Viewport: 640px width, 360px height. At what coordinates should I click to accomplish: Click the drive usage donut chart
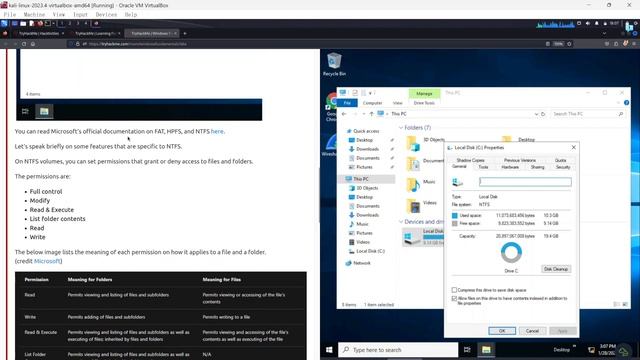coord(511,253)
